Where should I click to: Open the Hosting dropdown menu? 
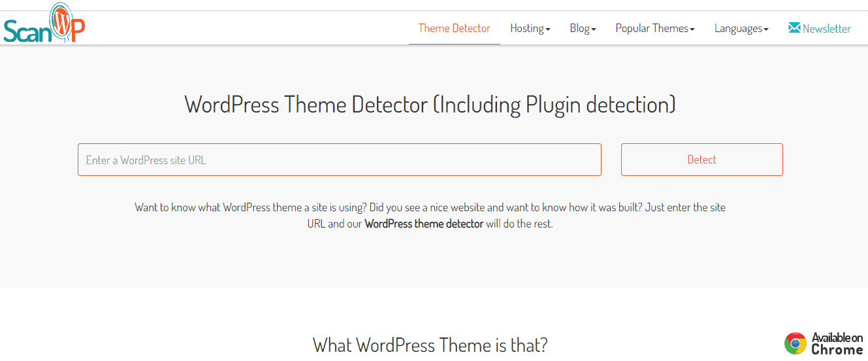(x=530, y=28)
